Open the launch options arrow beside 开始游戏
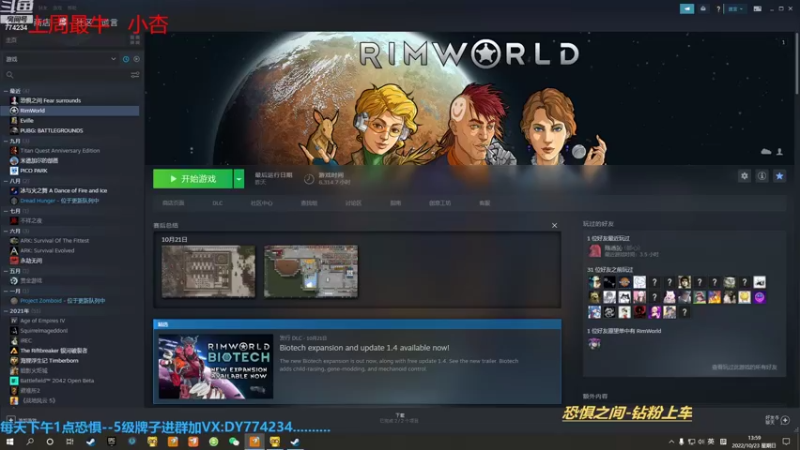This screenshot has width=800, height=450. [239, 179]
